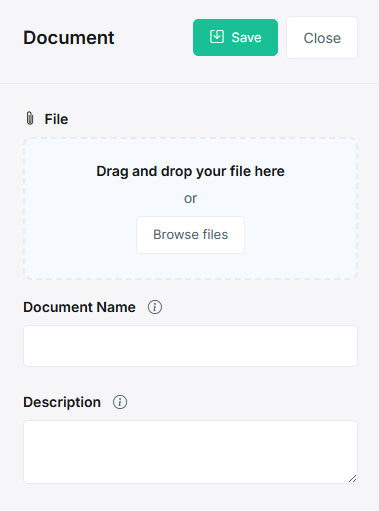Viewport: 379px width, 511px height.
Task: Click the dashed file drop zone
Action: click(190, 208)
